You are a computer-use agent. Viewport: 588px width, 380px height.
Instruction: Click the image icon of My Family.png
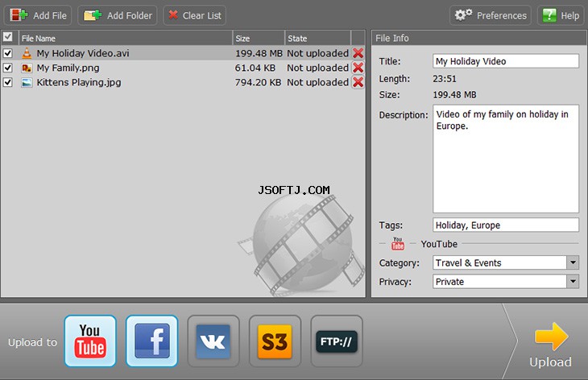tap(27, 68)
